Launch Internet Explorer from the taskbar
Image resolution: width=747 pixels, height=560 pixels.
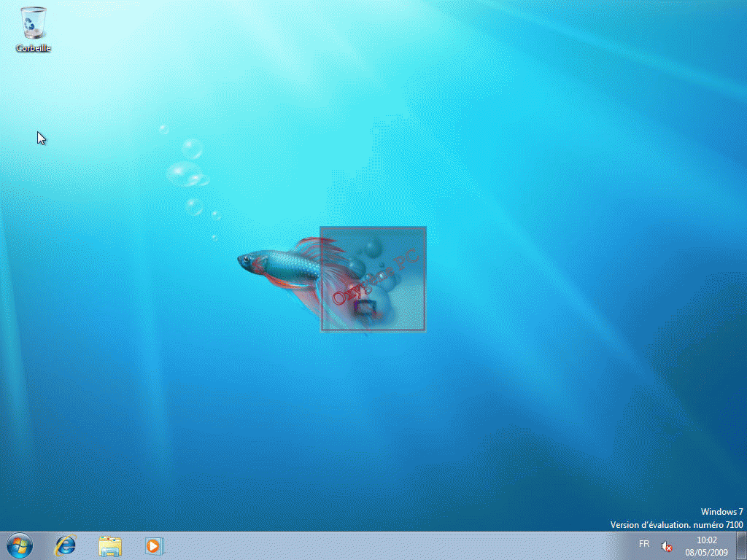tap(66, 545)
